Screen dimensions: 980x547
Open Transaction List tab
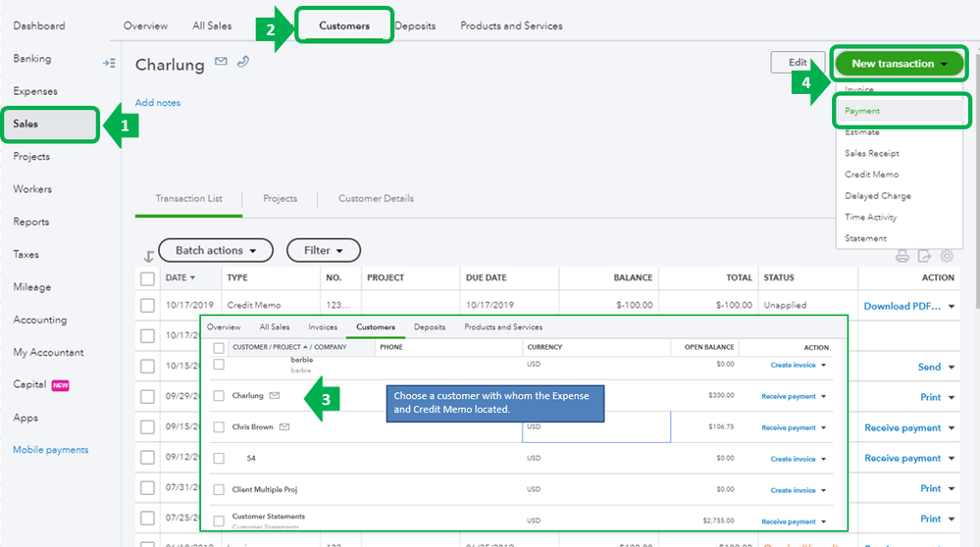188,198
